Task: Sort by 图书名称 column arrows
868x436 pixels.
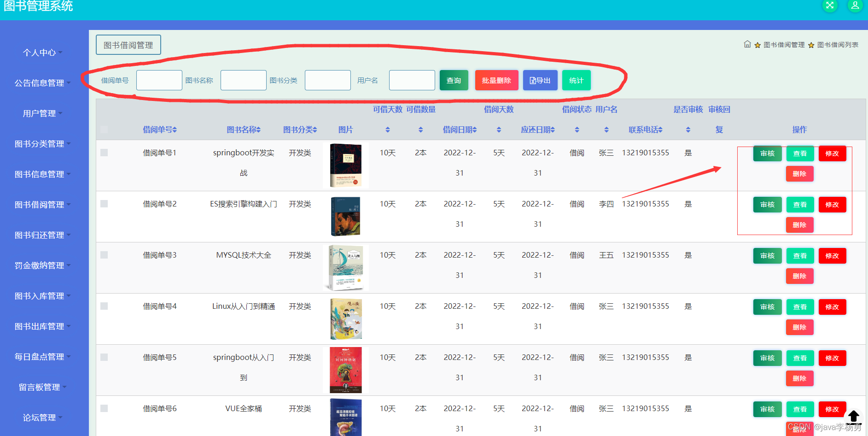Action: 258,130
